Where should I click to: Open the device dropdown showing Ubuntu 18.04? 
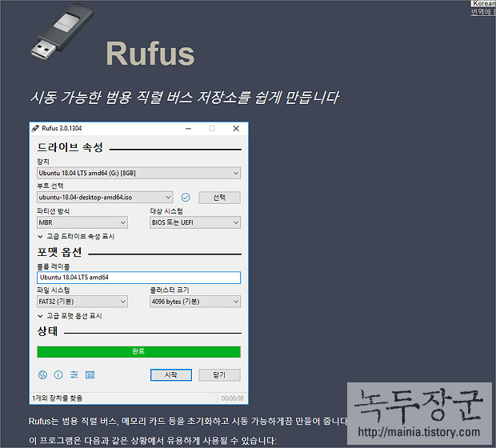pos(138,173)
